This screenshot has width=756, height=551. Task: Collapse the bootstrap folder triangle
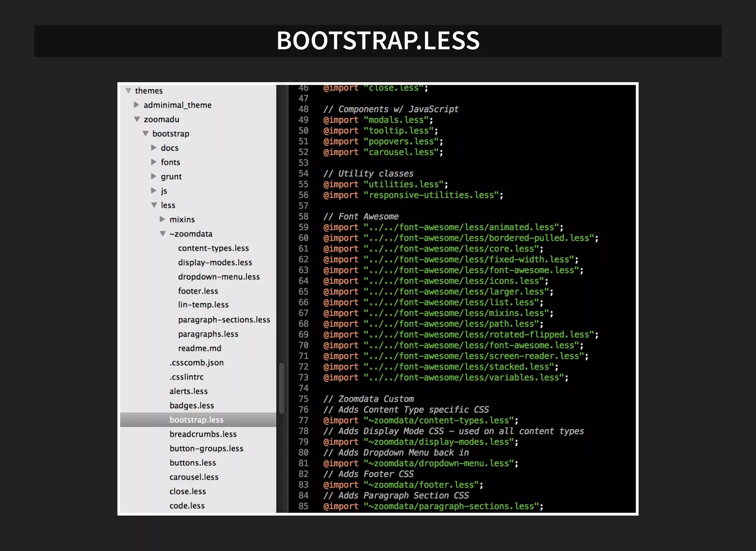[145, 134]
